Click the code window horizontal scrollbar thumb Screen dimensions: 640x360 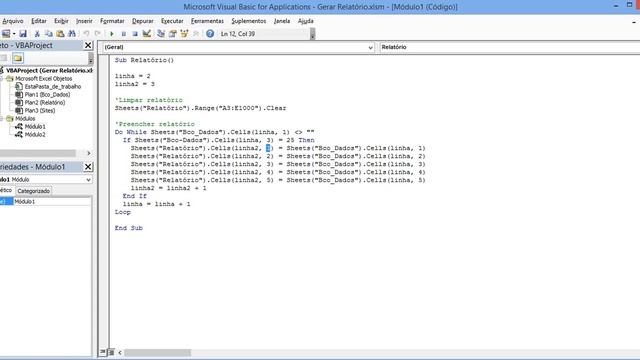pos(158,352)
